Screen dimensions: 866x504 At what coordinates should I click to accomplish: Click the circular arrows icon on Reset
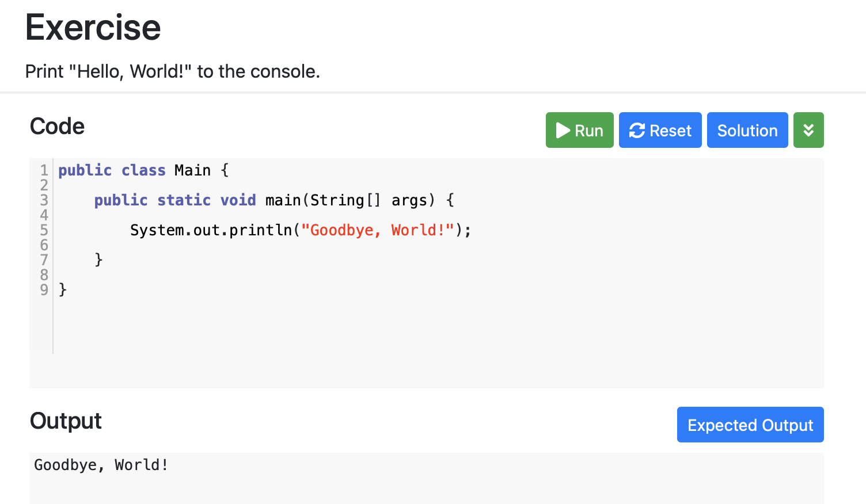(x=636, y=131)
